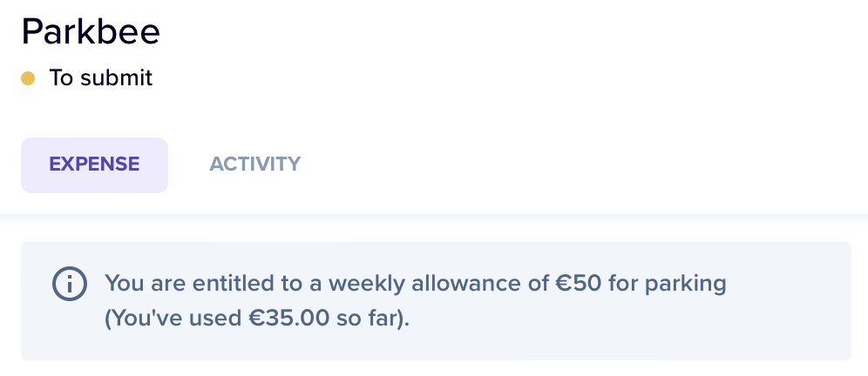
Task: Click the "To submit" status label
Action: coord(101,78)
